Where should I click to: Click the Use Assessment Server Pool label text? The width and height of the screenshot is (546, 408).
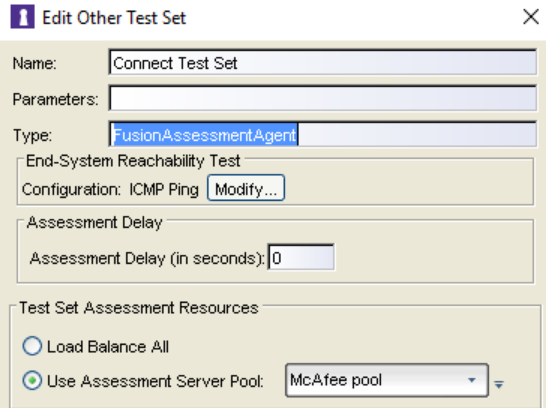(x=155, y=381)
